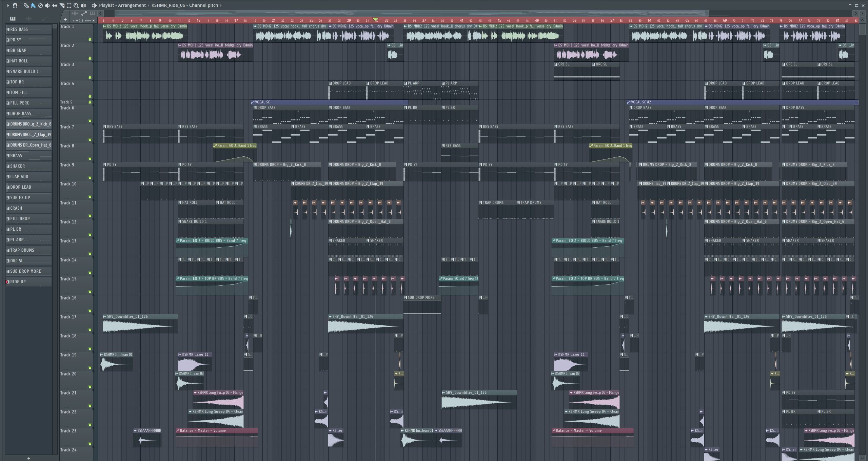Click waveform focus icon above track headers

point(75,14)
